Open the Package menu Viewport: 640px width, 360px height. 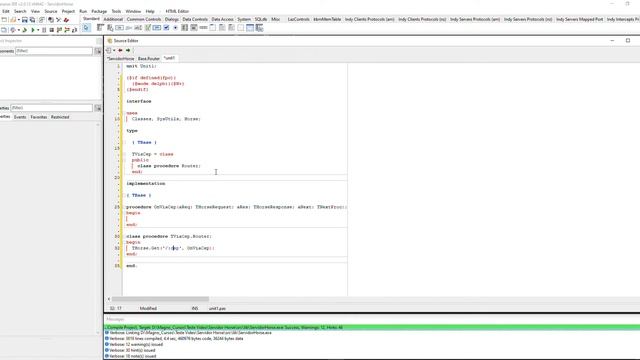pos(99,11)
